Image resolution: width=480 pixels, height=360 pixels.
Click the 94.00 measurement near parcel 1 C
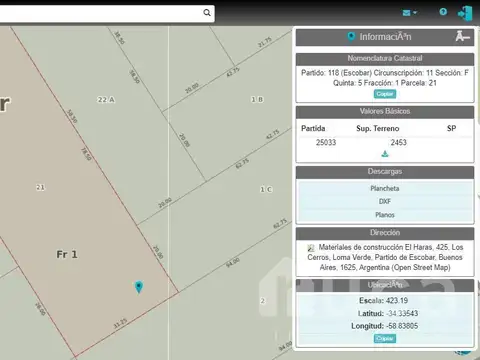(x=233, y=263)
